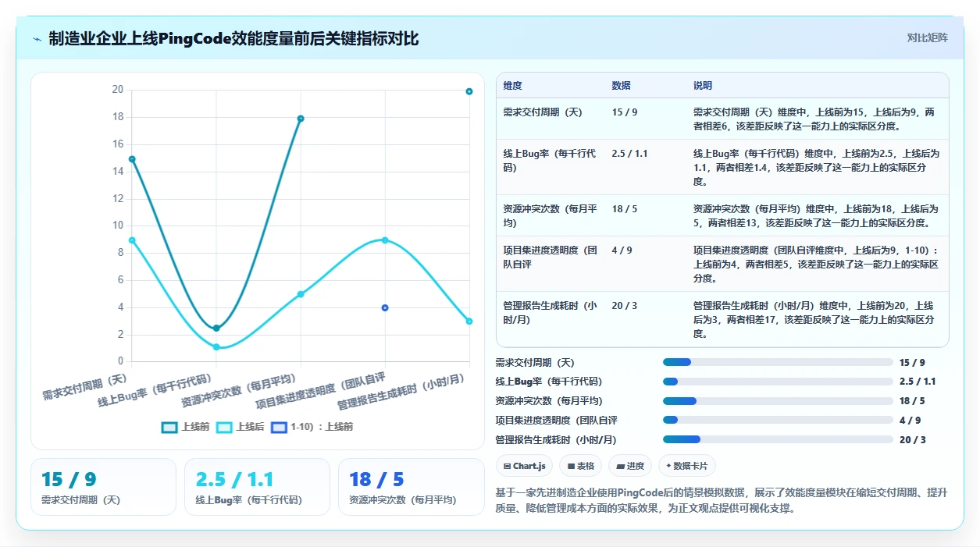The image size is (980, 547).
Task: Click the 2.5 / 1.1 data card
Action: tap(257, 487)
